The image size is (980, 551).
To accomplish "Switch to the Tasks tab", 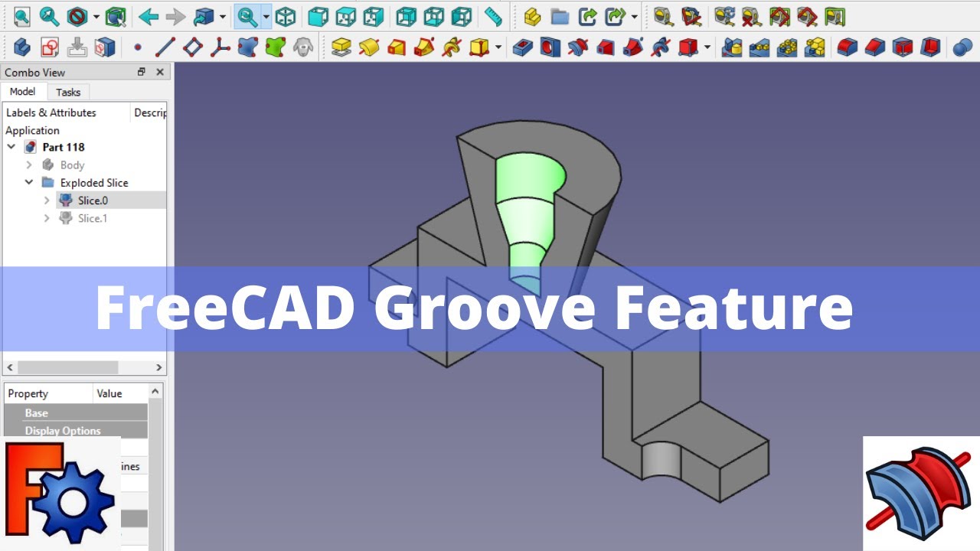I will 68,92.
